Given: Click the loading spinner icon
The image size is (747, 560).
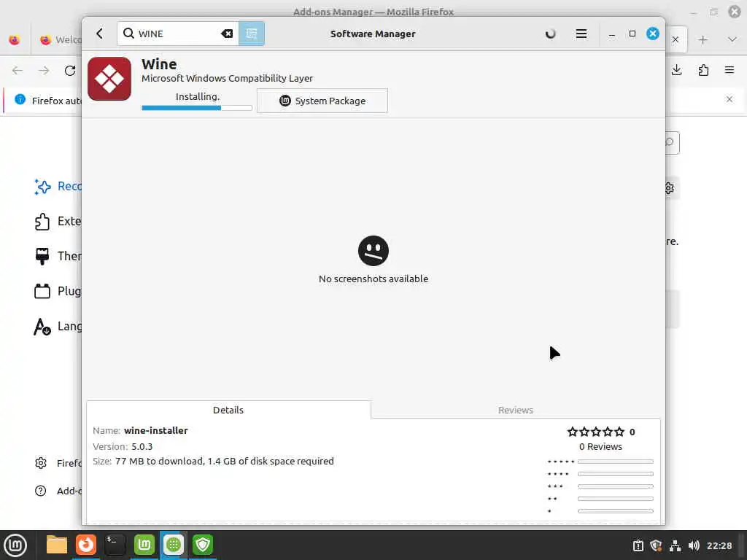Looking at the screenshot, I should pyautogui.click(x=550, y=34).
